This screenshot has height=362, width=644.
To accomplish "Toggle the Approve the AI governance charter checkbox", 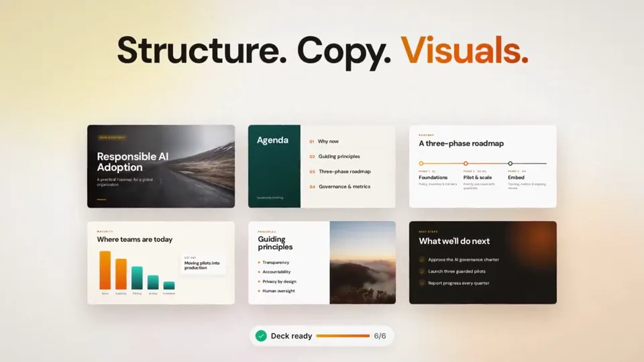I will pyautogui.click(x=422, y=259).
